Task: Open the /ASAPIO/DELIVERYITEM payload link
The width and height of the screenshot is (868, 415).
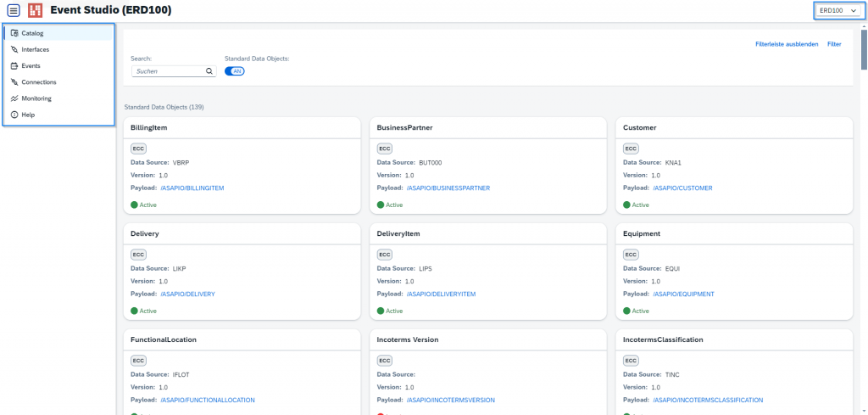Action: tap(440, 294)
